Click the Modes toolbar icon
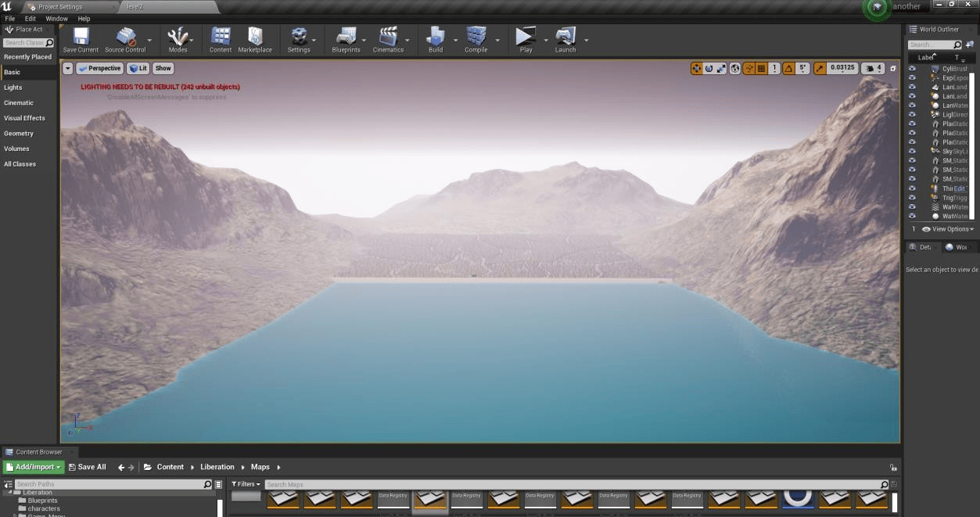 (178, 40)
